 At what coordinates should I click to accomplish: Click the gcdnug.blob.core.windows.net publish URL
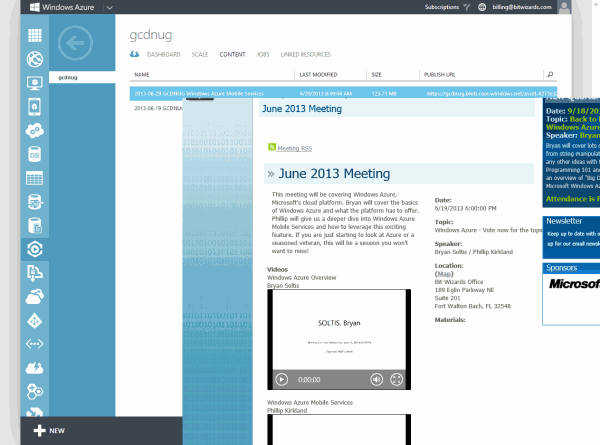click(x=492, y=93)
